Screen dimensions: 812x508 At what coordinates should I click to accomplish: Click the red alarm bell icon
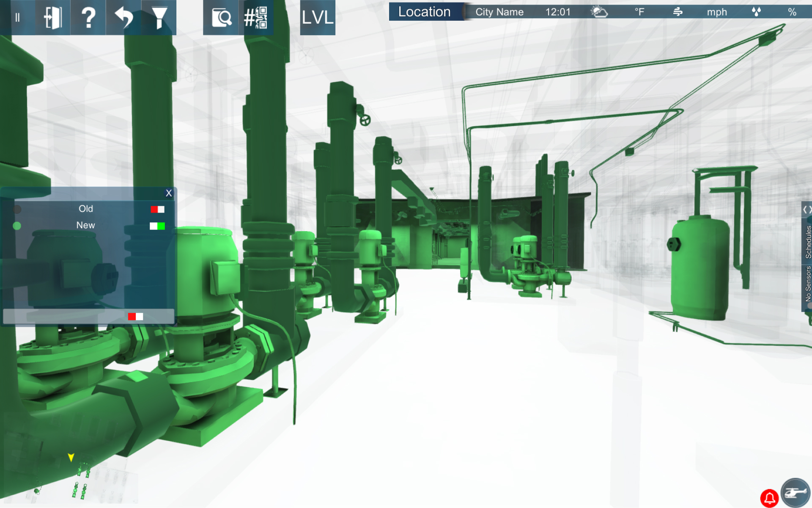(769, 498)
